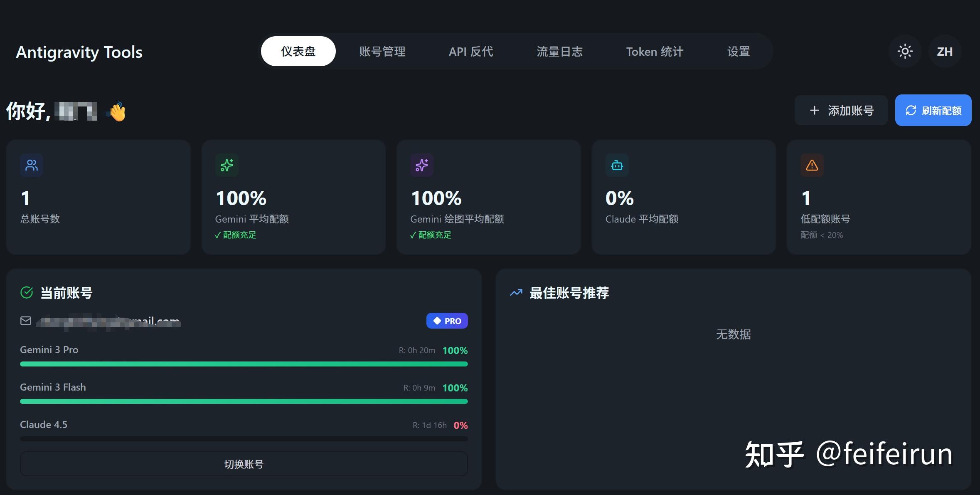
Task: Click the users icon on 总账号数 card
Action: pyautogui.click(x=31, y=165)
